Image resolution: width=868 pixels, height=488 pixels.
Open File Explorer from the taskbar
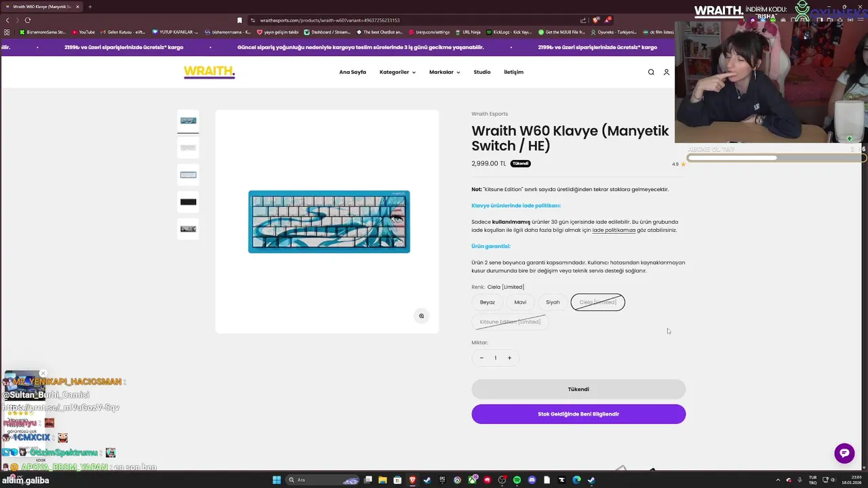[x=382, y=480]
